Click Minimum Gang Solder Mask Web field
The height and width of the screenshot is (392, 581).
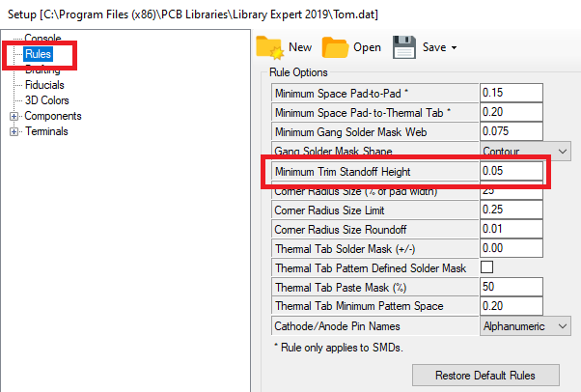512,131
